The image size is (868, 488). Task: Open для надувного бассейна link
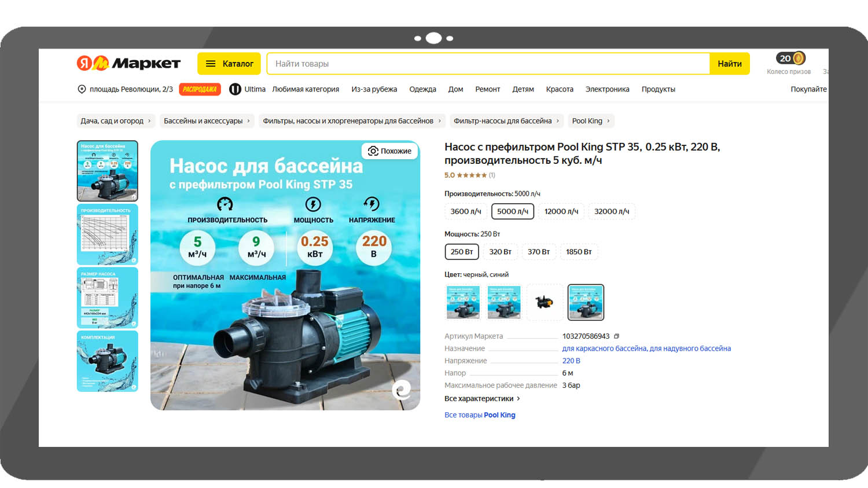coord(690,348)
